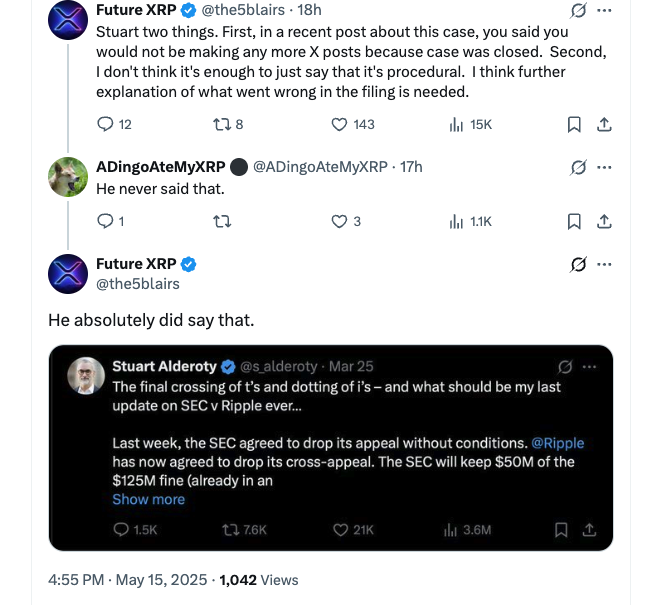Screen dimensions: 657x605
Task: Reply to ADingoAteMyXRP's comment
Action: [x=105, y=221]
